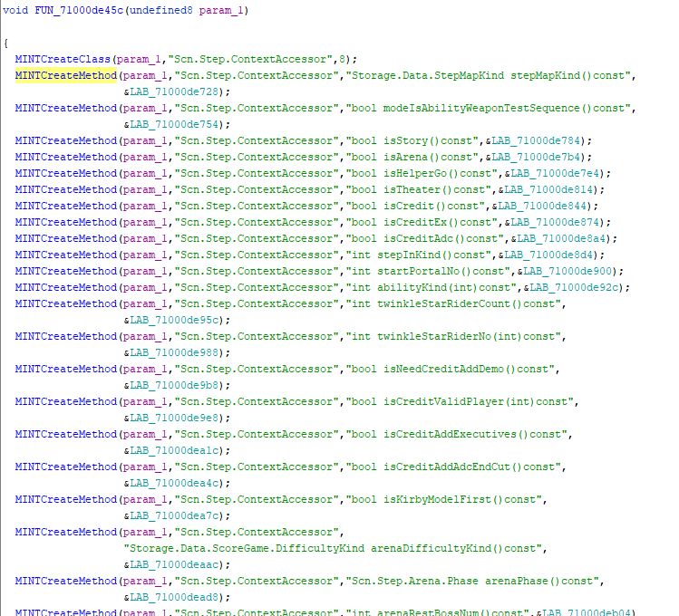679x616 pixels.
Task: Open label LAB_71000de728
Action: (x=174, y=91)
